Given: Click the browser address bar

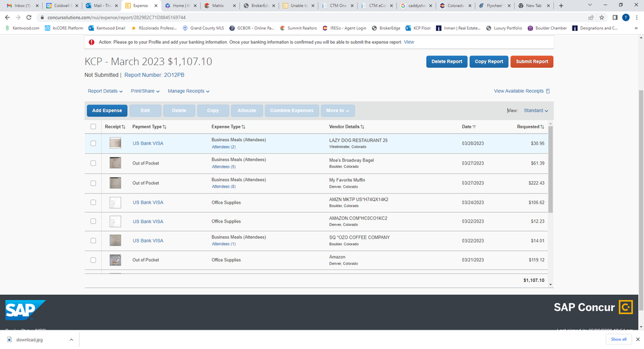Looking at the screenshot, I should (x=312, y=17).
